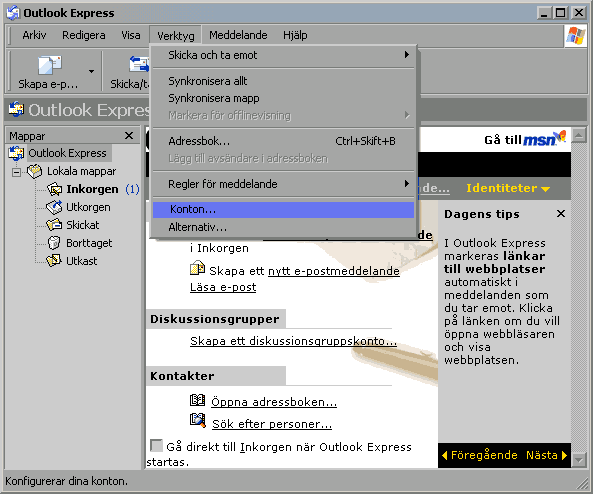Screen dimensions: 593x494
Task: Select the Utkorgen folder label
Action: click(88, 207)
